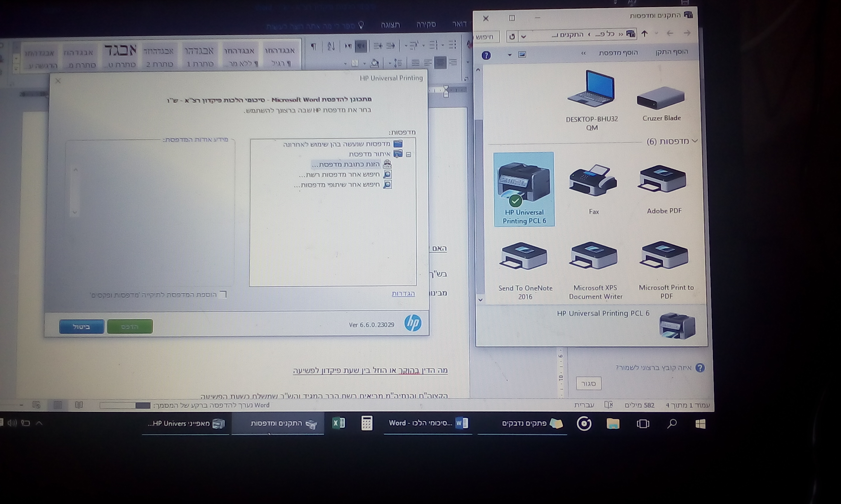
Task: Open the line spacing icon in the ribbon
Action: click(x=397, y=63)
